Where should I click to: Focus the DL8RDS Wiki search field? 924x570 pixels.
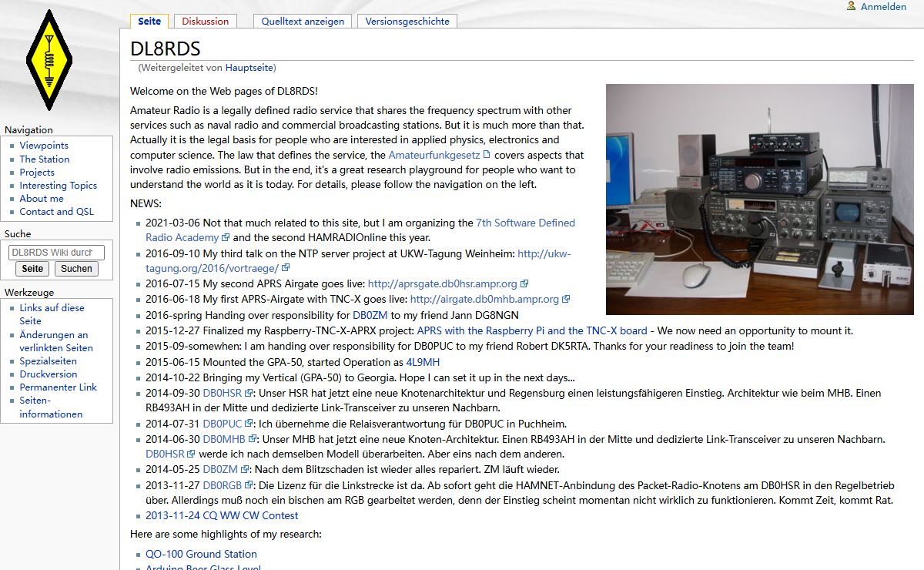[56, 252]
